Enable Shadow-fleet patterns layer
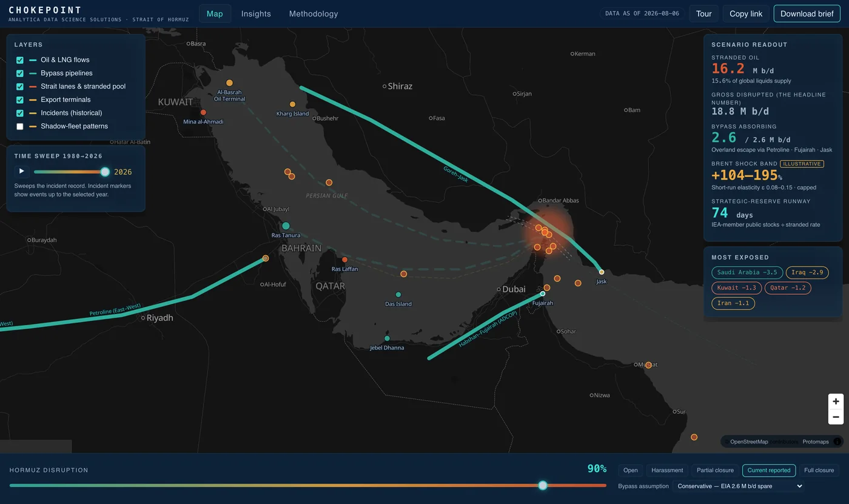Image resolution: width=849 pixels, height=504 pixels. 20,127
